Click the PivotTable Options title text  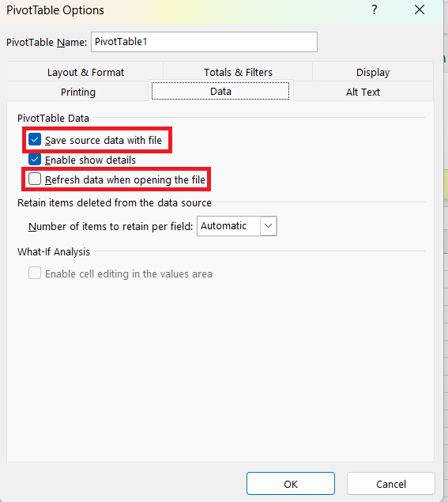pyautogui.click(x=55, y=10)
